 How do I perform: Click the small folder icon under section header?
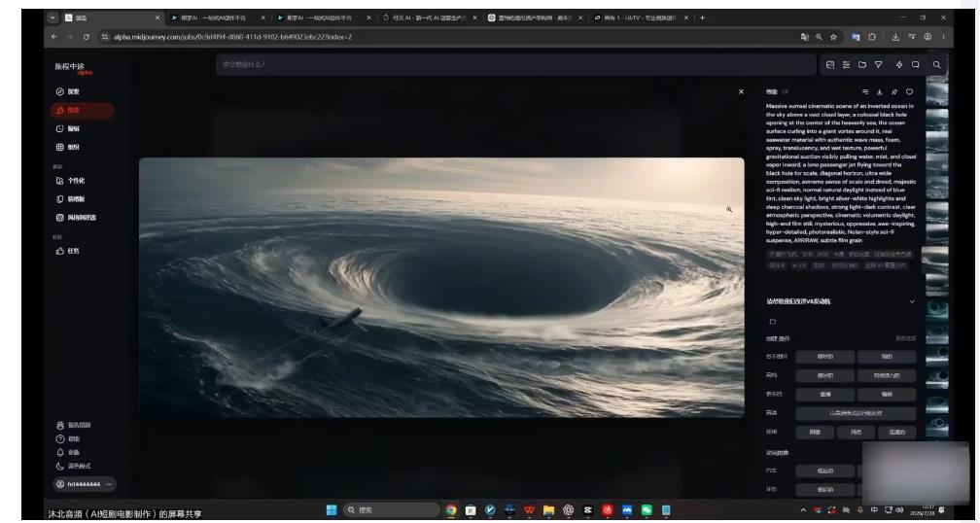(x=773, y=322)
